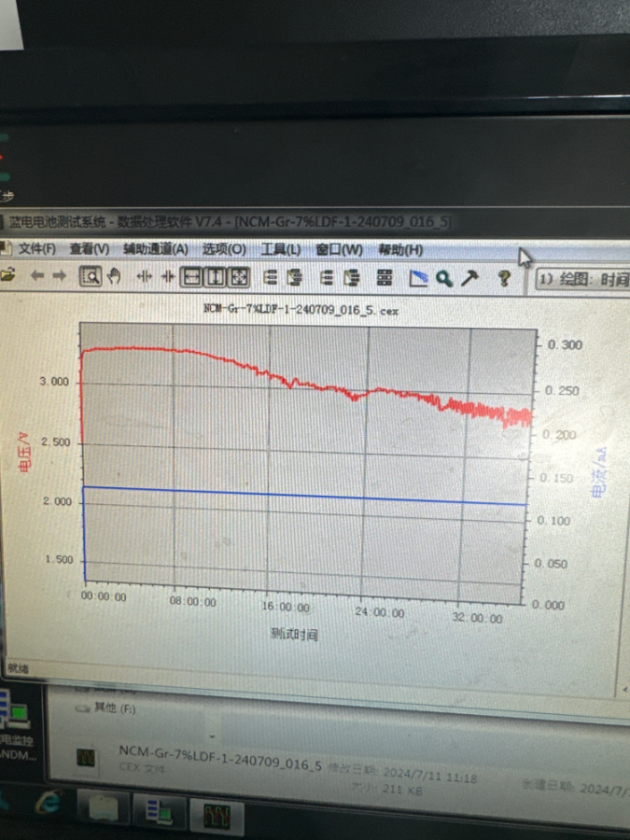Image resolution: width=630 pixels, height=840 pixels.
Task: Click the help question mark icon
Action: coord(504,278)
